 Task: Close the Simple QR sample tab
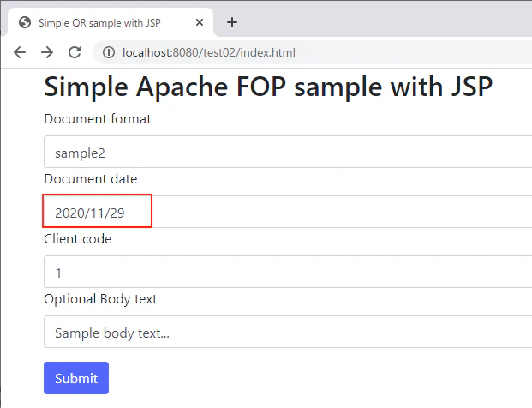point(200,23)
